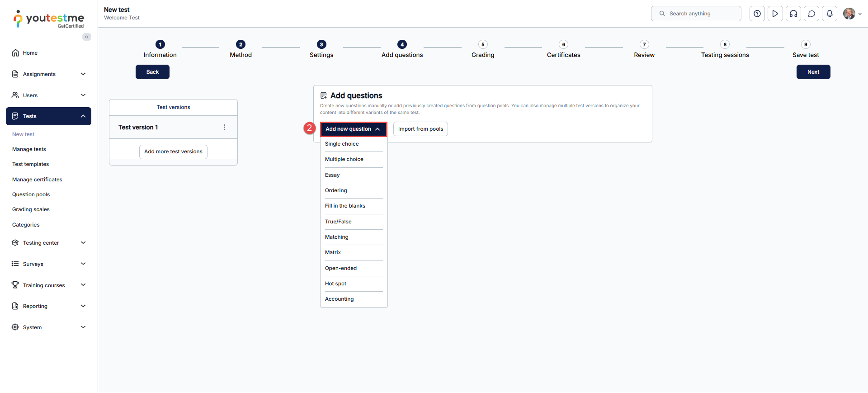Open the user profile avatar menu
The image size is (868, 393).
tap(849, 14)
